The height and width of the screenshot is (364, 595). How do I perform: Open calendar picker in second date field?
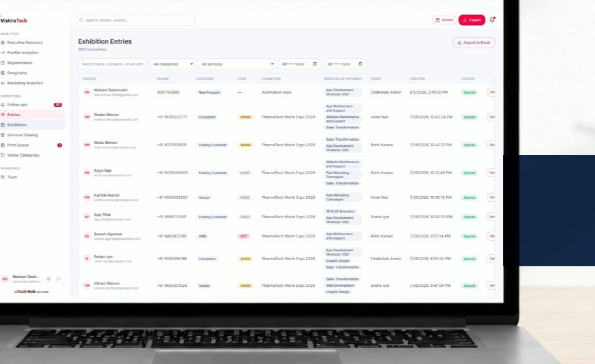click(360, 64)
